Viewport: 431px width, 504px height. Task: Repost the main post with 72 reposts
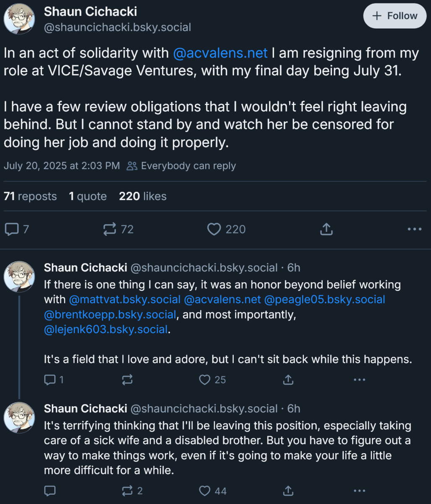pos(110,229)
